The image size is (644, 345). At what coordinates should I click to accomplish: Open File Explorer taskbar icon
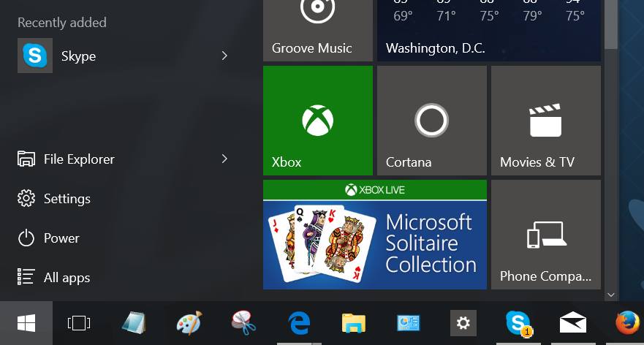(x=354, y=323)
